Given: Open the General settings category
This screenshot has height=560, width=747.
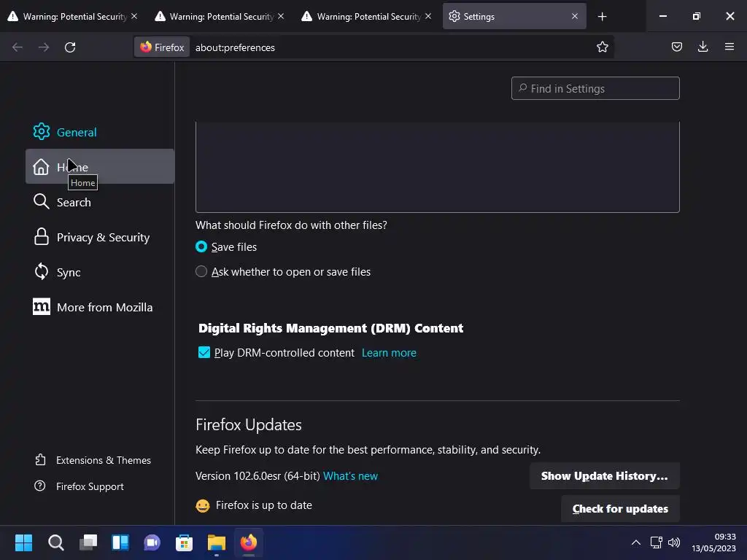Looking at the screenshot, I should [99, 132].
